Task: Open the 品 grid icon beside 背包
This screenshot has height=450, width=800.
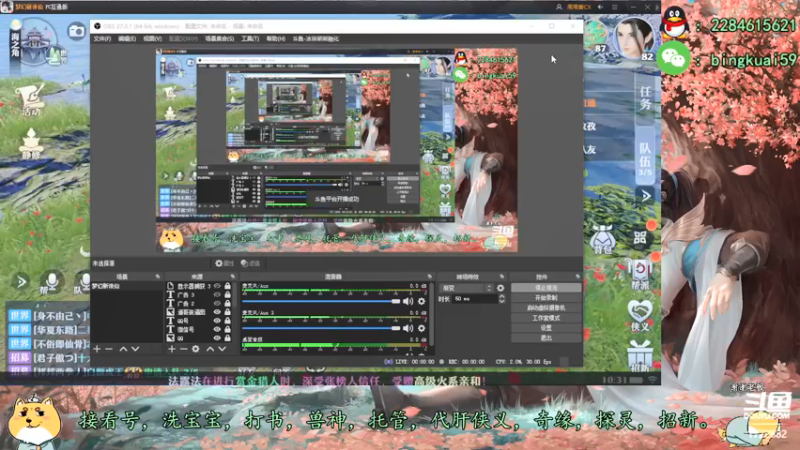Action: (x=640, y=238)
